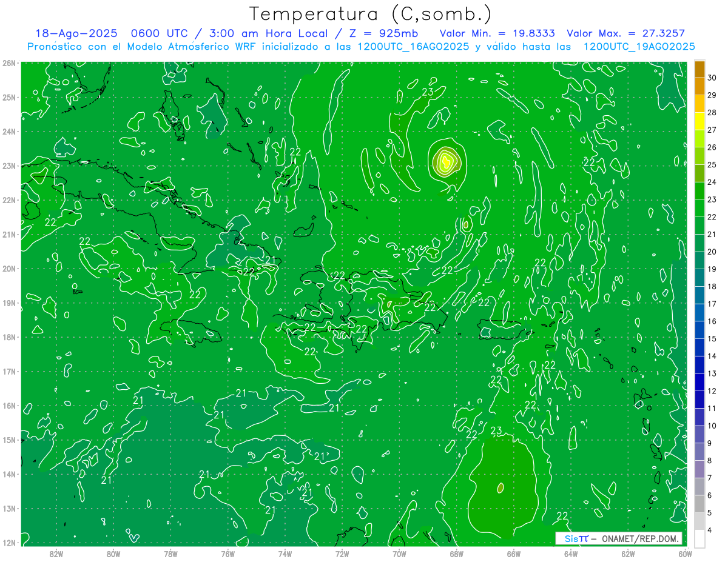
Task: Click the colorbar scale value 12
Action: [712, 391]
